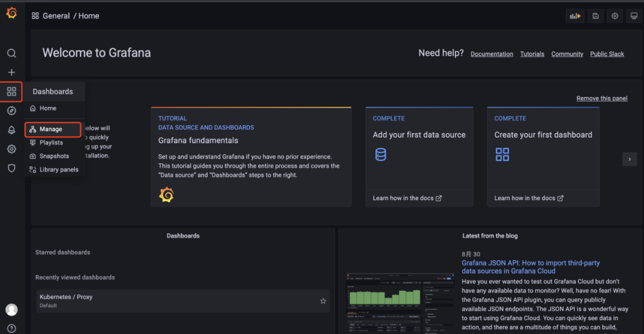Click the Recently viewed dashboards heading
Viewport: 644px width, 334px height.
tap(75, 277)
